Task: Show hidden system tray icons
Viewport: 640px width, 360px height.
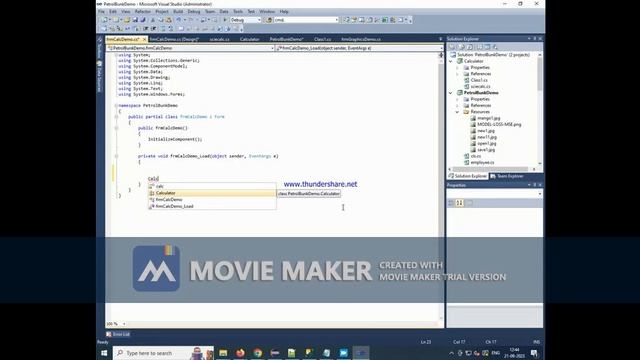Action: point(451,353)
